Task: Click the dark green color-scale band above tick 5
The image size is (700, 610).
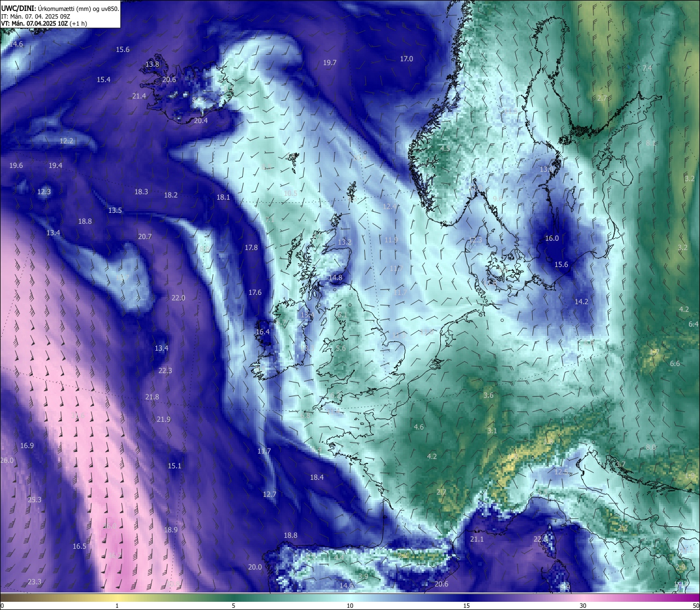Action: 234,597
